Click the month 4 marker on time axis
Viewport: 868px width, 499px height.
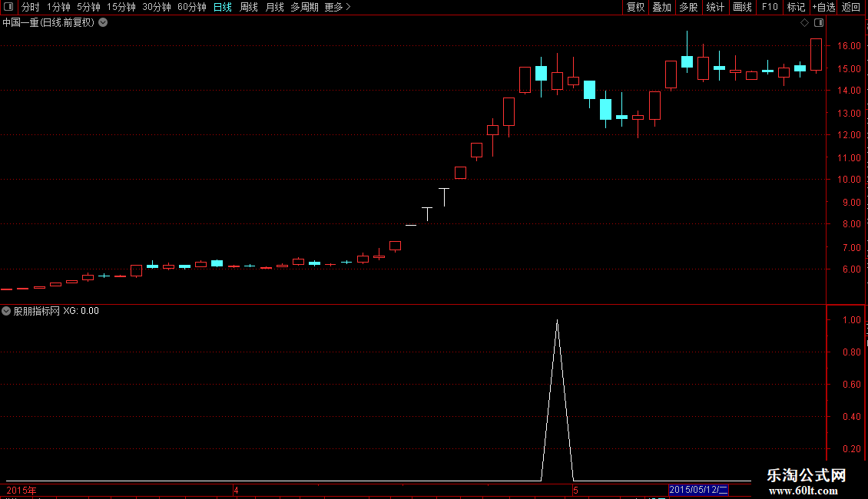(x=236, y=490)
